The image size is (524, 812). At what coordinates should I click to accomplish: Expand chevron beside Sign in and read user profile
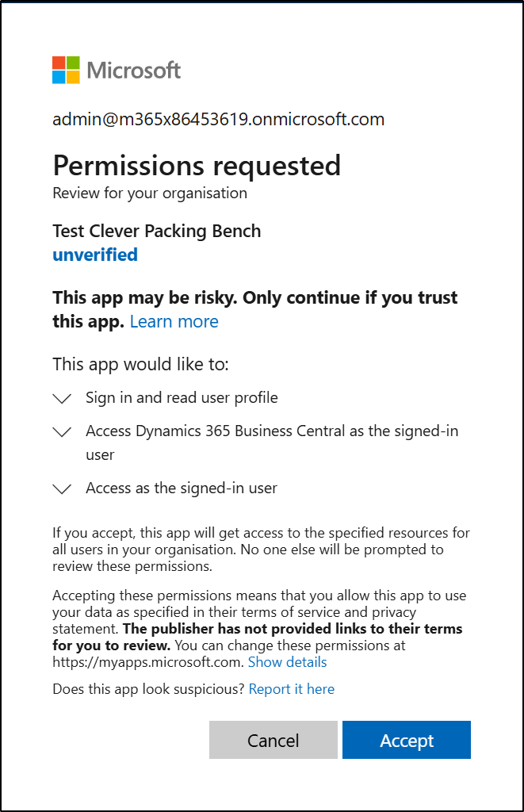pos(62,398)
